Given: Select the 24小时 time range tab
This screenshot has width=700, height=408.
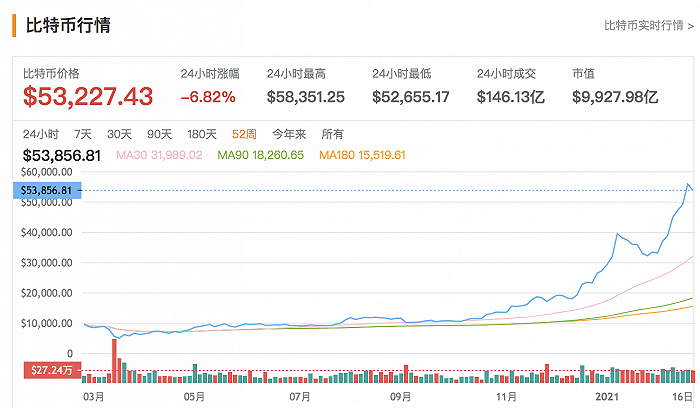Looking at the screenshot, I should pos(40,134).
